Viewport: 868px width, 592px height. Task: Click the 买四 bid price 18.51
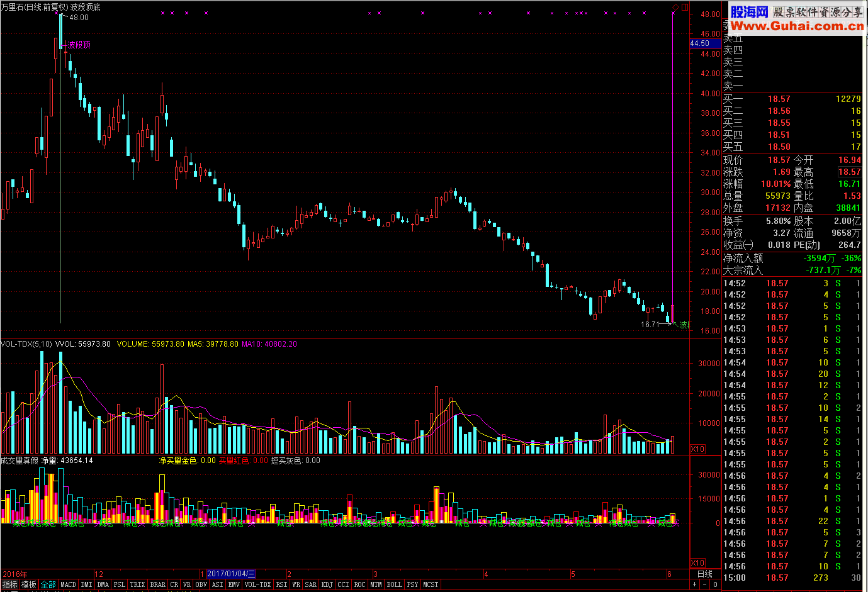click(x=779, y=135)
